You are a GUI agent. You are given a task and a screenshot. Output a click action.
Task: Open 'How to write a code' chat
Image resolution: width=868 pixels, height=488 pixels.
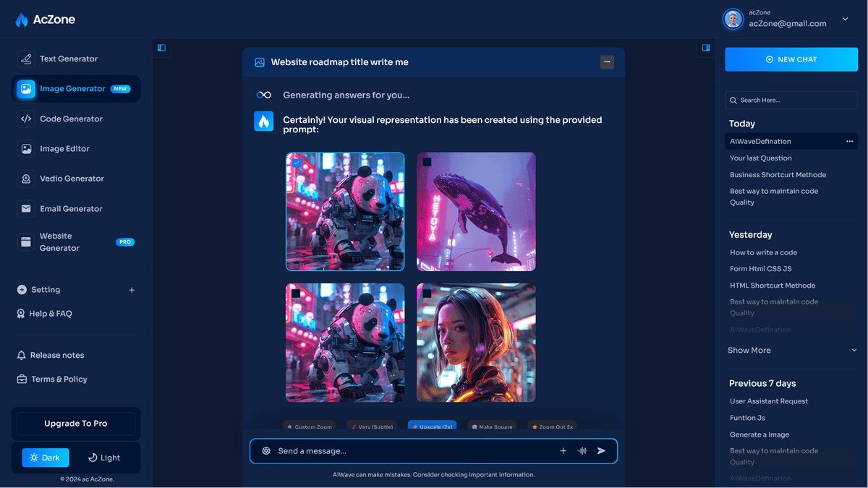click(x=763, y=252)
